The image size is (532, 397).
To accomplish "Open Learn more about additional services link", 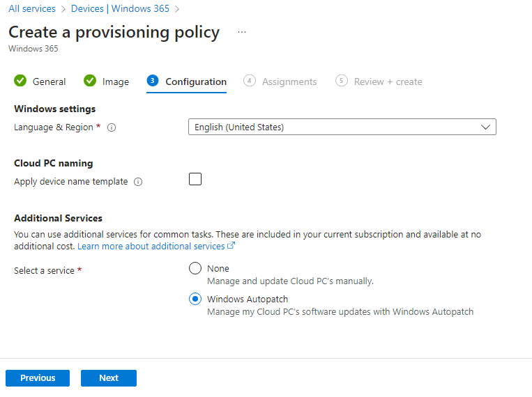I will 151,246.
